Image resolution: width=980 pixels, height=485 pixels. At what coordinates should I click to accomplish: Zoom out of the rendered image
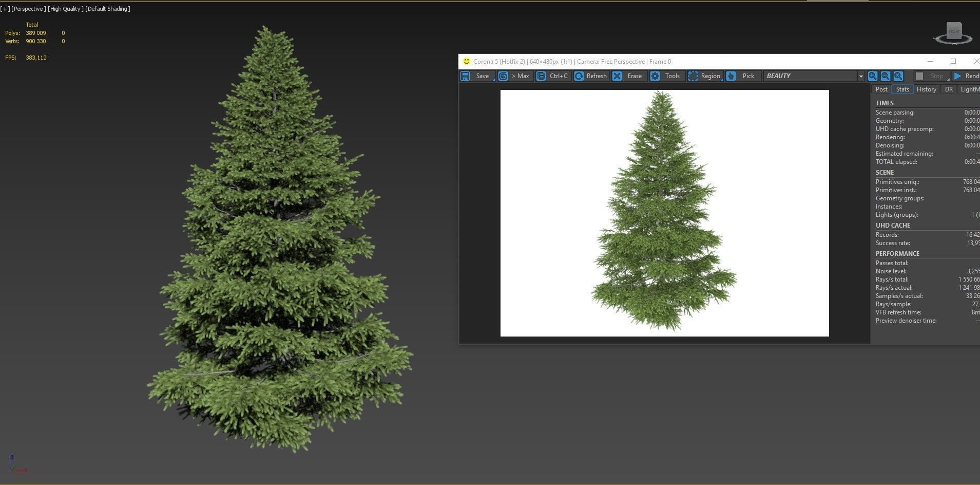pos(885,76)
